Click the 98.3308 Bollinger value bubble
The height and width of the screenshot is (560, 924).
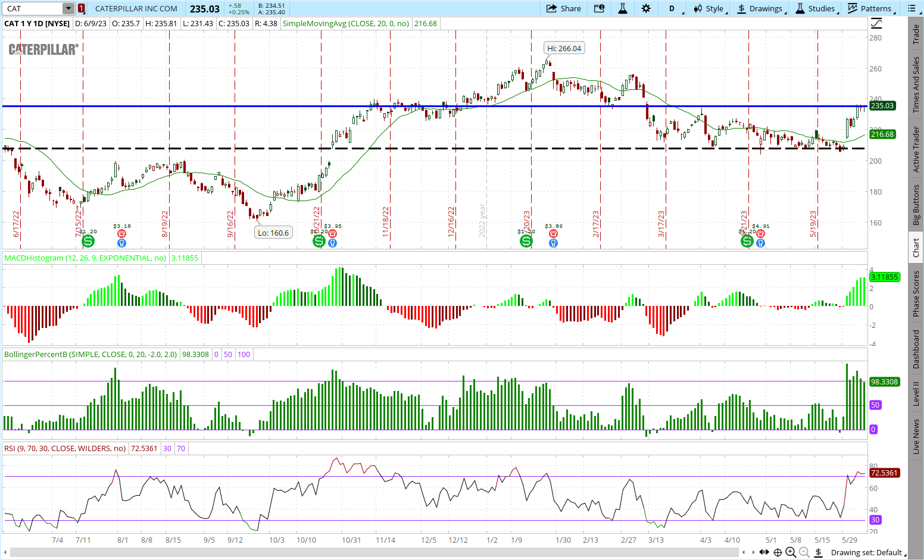click(884, 381)
